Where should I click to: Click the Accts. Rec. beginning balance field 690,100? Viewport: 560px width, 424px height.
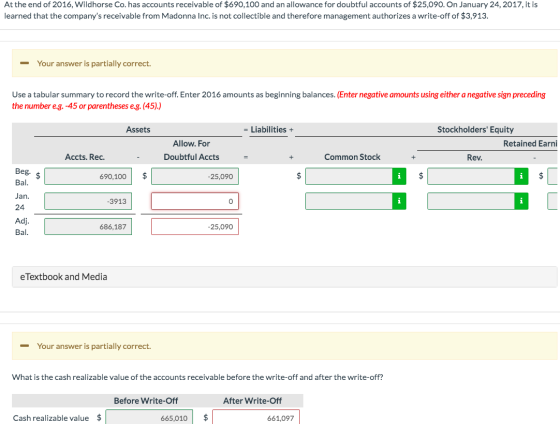coord(88,176)
